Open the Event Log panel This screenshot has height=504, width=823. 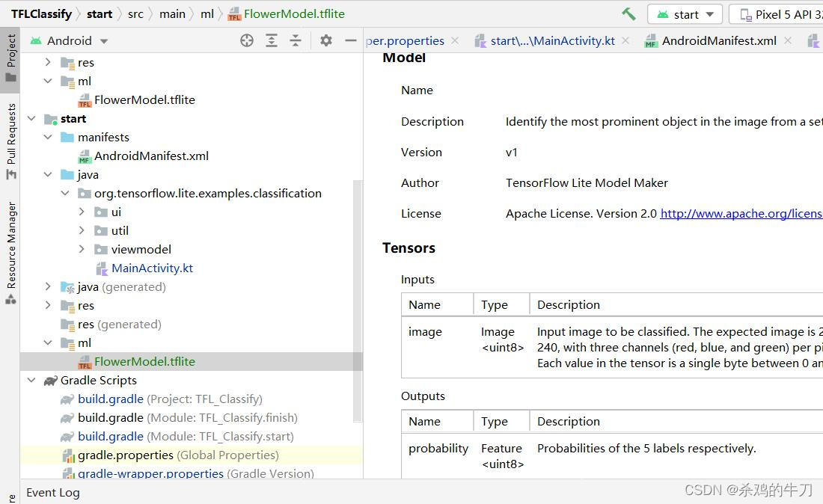click(x=53, y=493)
